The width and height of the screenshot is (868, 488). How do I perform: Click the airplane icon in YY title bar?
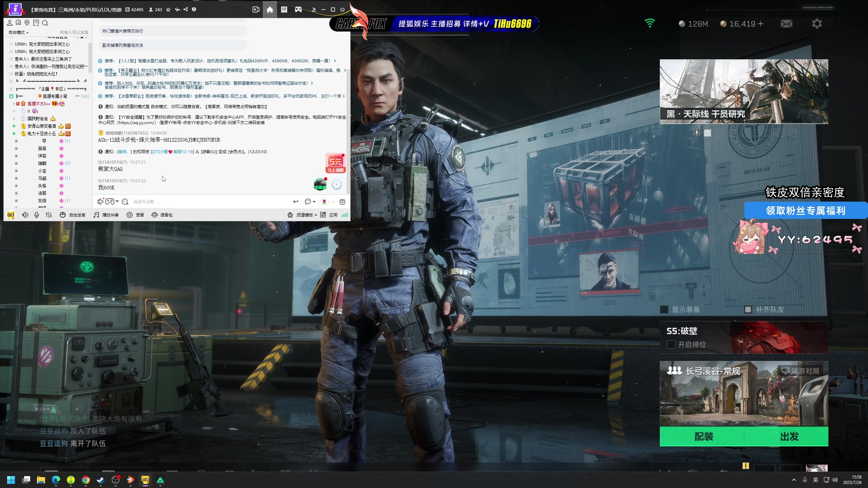coord(177,9)
